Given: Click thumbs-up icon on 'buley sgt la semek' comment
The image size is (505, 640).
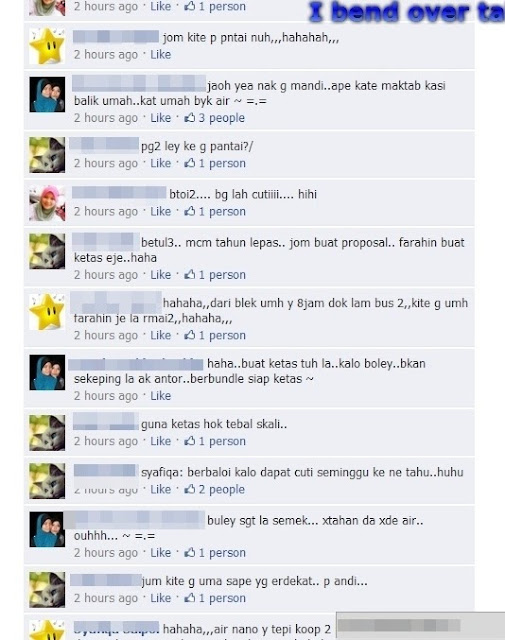Looking at the screenshot, I should coord(189,553).
